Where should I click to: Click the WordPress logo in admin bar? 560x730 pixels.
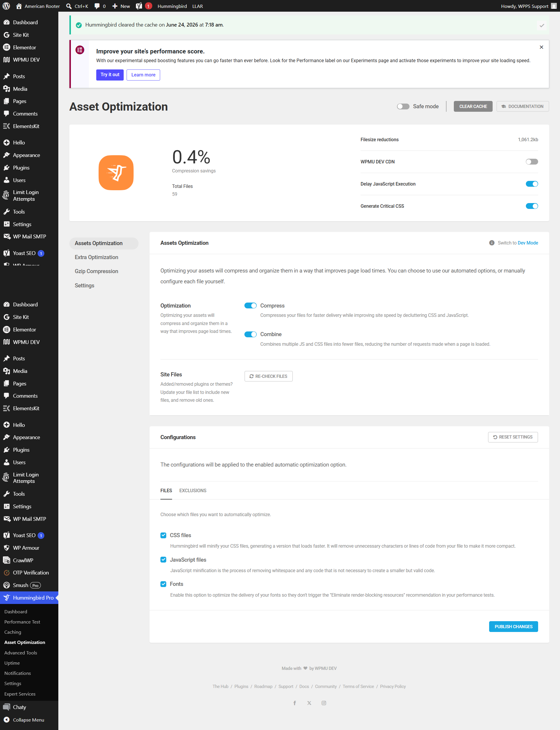[x=6, y=6]
